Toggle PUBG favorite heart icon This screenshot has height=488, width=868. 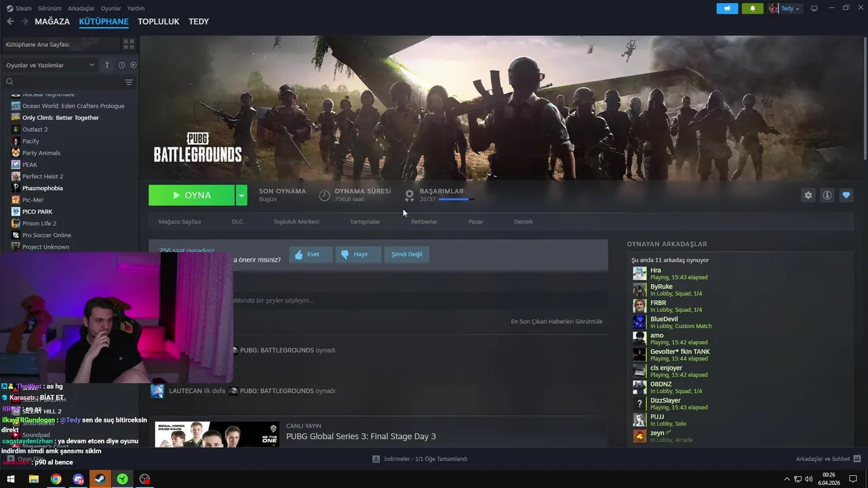coord(846,195)
